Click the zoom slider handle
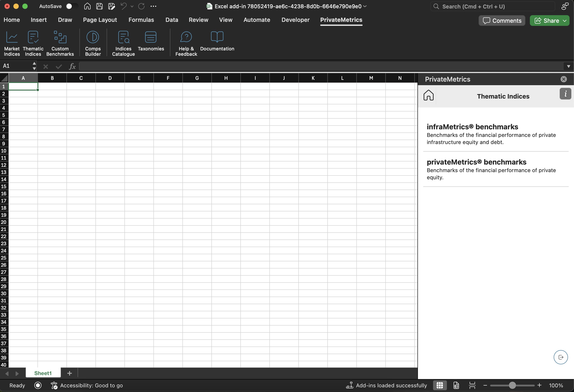Screen dimensions: 574x392 coord(512,385)
